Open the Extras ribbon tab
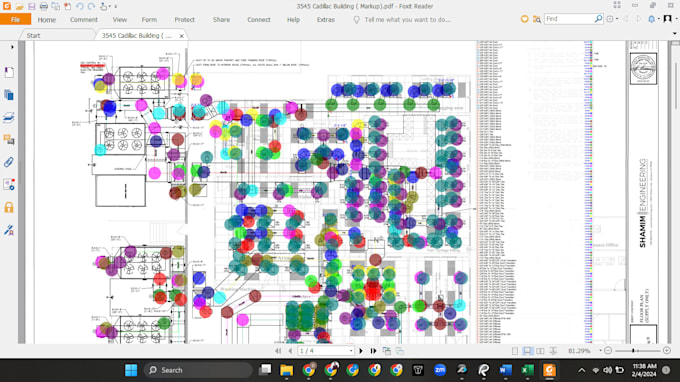The width and height of the screenshot is (680, 382). [325, 20]
